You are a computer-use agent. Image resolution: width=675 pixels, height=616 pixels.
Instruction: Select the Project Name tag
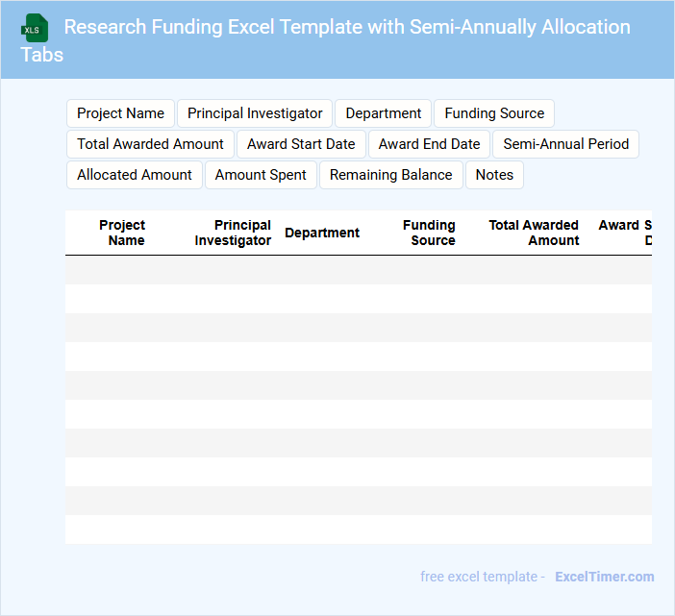(120, 113)
